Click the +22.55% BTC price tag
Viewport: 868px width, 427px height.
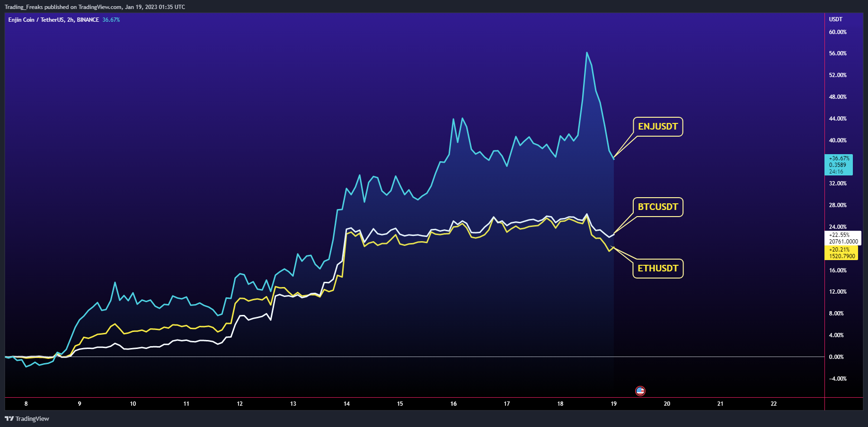coord(843,238)
